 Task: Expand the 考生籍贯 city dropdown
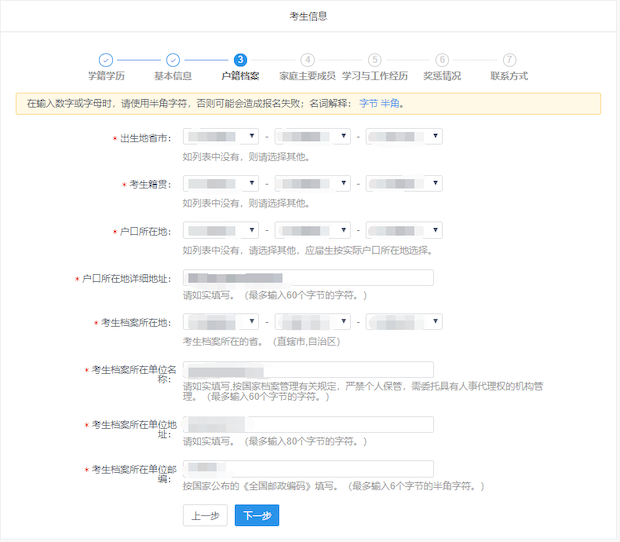[313, 184]
